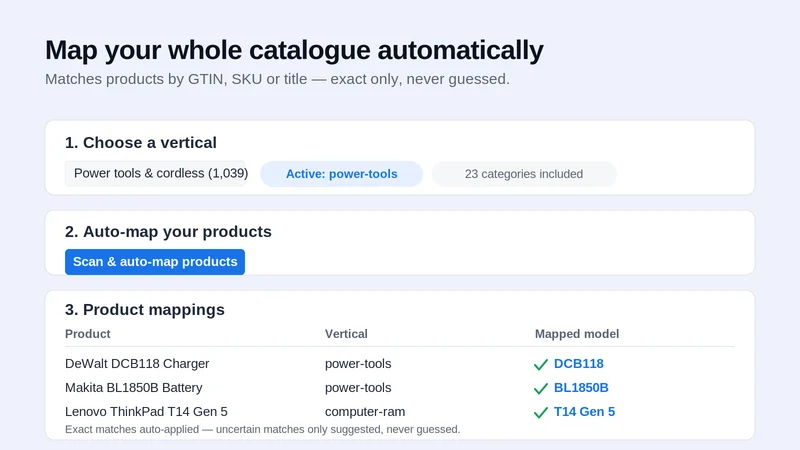Select the Lenovo ThinkPad T14 Gen 5 cell
Image resolution: width=800 pixels, height=450 pixels.
click(x=146, y=412)
